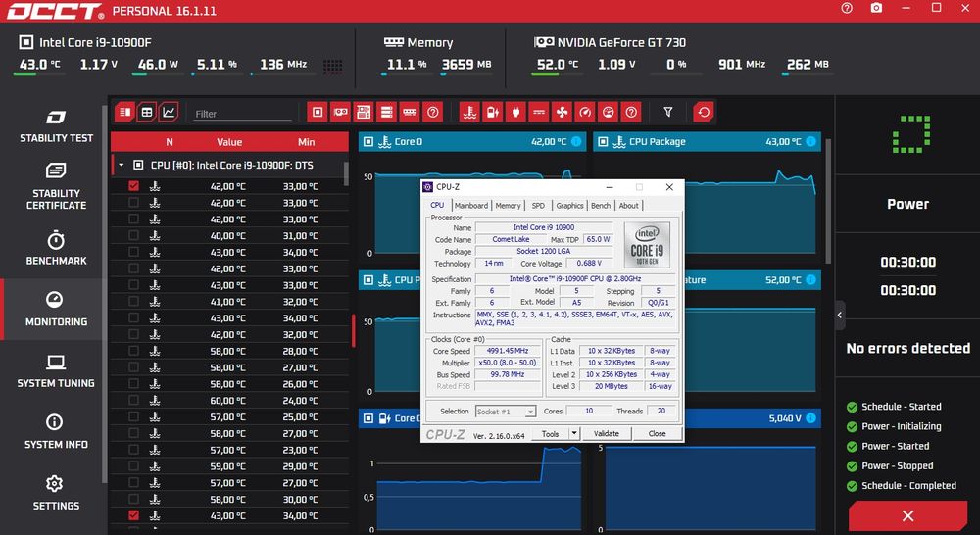The image size is (980, 535).
Task: Switch to the CPU-Z About tab
Action: (x=629, y=205)
